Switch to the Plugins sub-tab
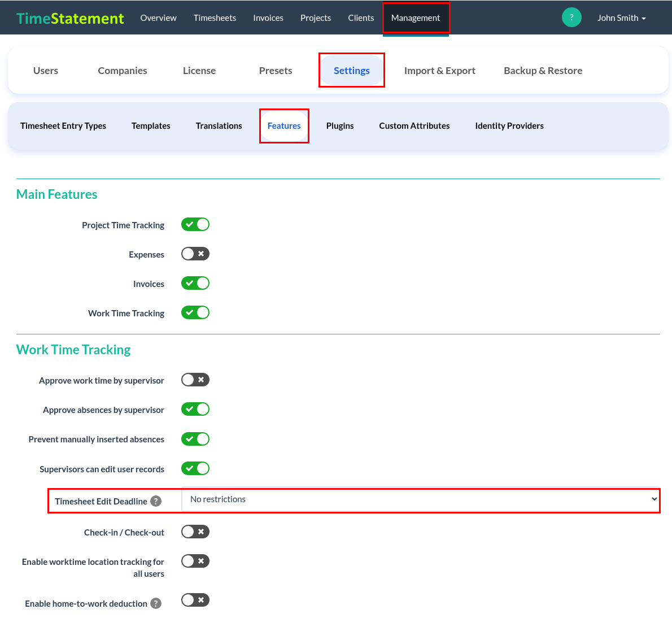The height and width of the screenshot is (618, 672). [x=340, y=125]
